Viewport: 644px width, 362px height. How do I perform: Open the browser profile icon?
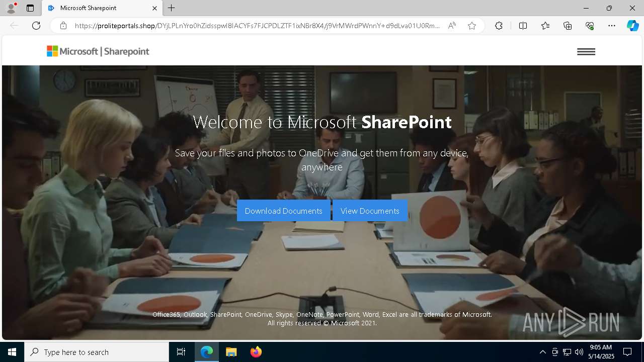(x=11, y=8)
